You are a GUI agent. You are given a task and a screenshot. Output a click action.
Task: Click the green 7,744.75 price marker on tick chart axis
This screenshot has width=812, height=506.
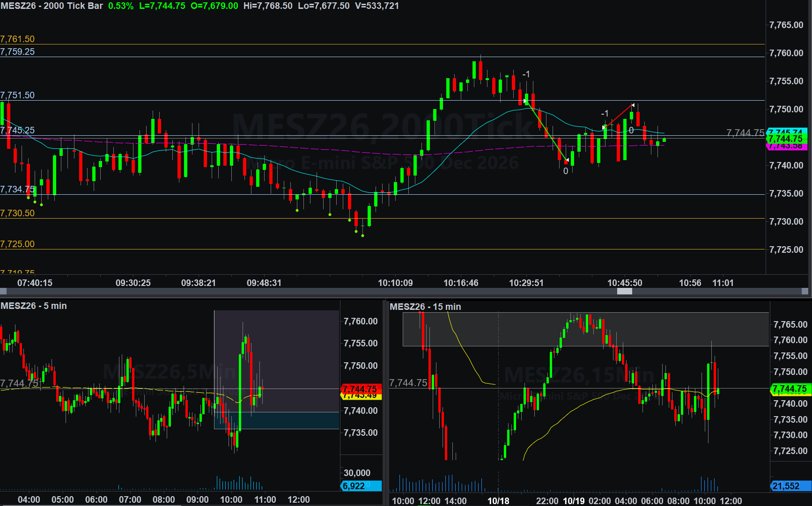pyautogui.click(x=786, y=139)
